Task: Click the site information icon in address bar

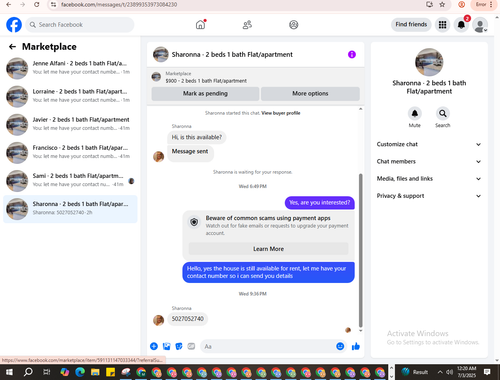Action: pyautogui.click(x=53, y=5)
